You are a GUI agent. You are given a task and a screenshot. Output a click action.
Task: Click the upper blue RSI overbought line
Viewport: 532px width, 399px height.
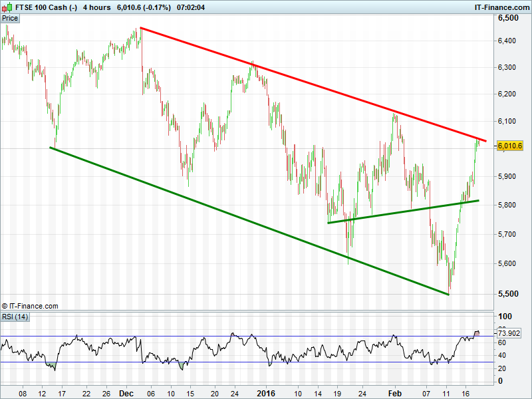coord(266,336)
